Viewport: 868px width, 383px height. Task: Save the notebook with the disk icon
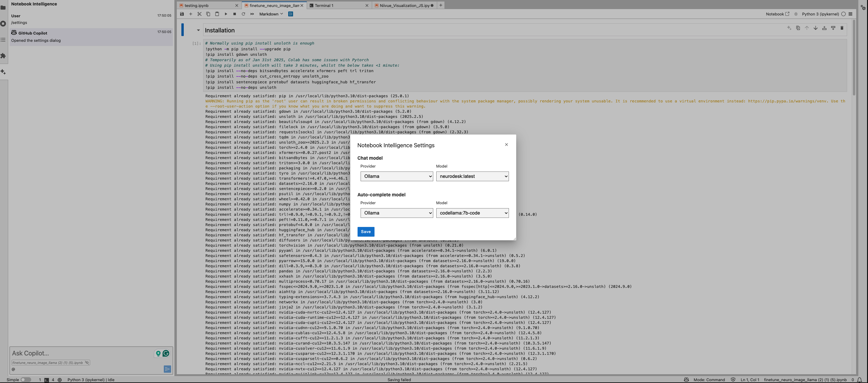182,14
